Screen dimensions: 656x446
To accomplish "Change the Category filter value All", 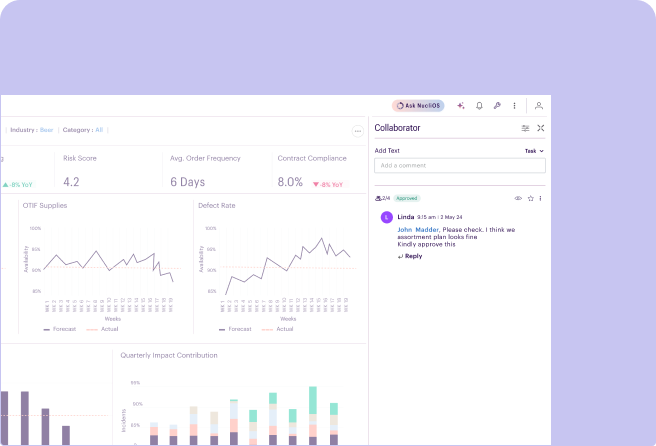I will [x=99, y=130].
